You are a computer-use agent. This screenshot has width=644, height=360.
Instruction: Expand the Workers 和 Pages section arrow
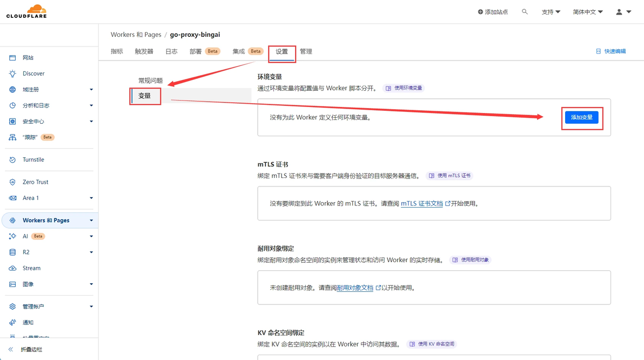click(x=91, y=221)
